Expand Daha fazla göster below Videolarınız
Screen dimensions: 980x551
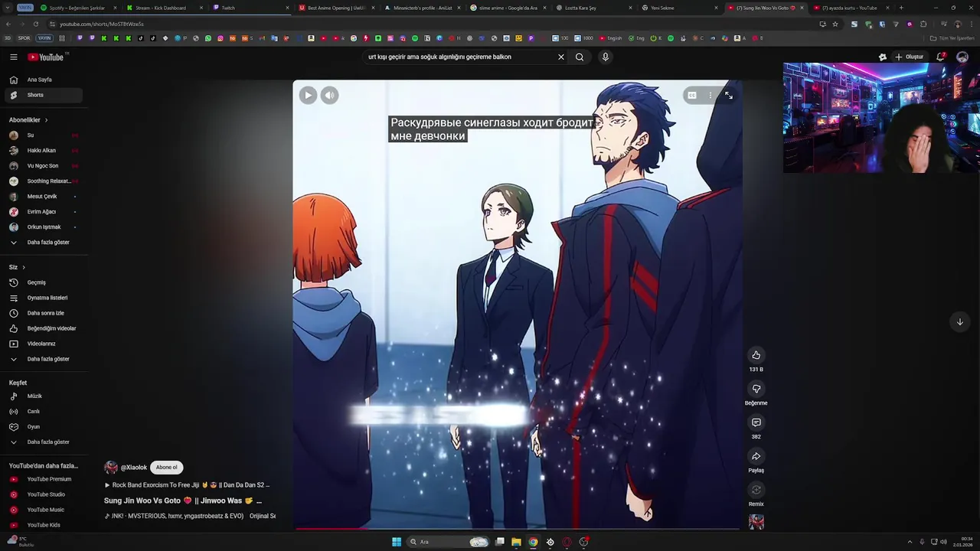[42, 359]
